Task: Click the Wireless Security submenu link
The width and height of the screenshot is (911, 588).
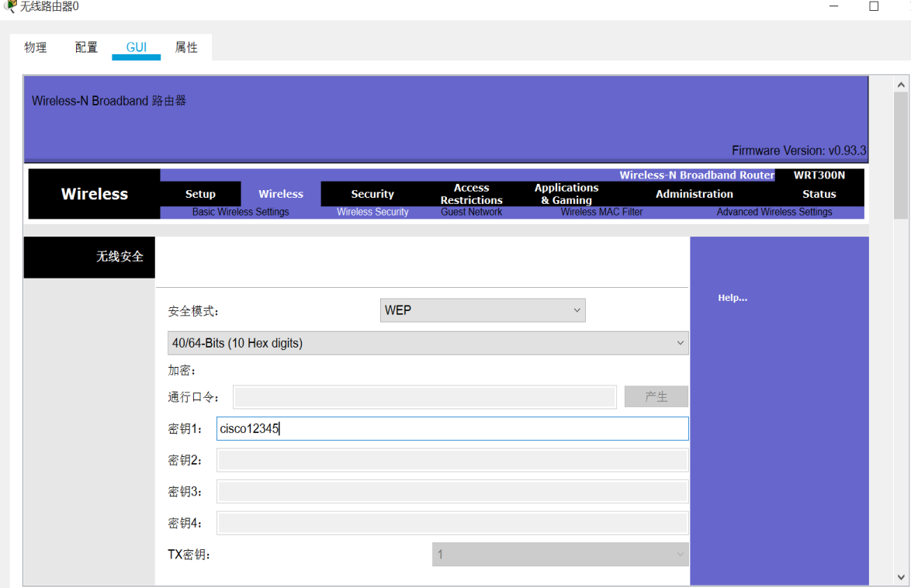Action: [x=372, y=212]
